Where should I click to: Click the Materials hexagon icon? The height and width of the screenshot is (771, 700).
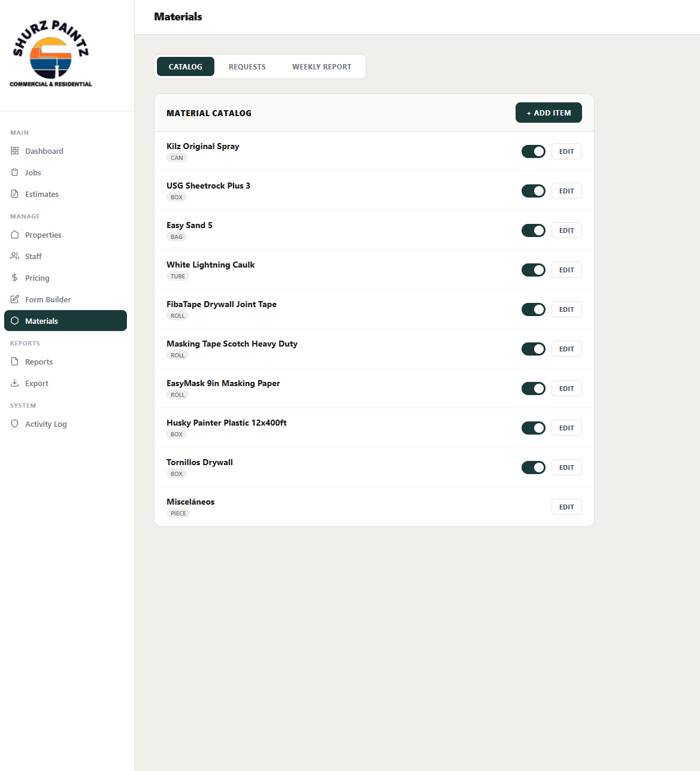15,321
